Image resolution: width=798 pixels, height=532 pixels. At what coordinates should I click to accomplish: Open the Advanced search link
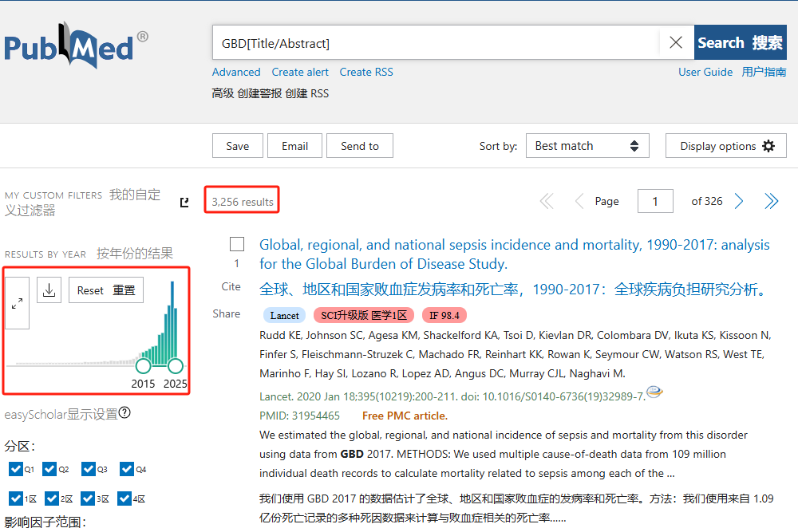[236, 73]
